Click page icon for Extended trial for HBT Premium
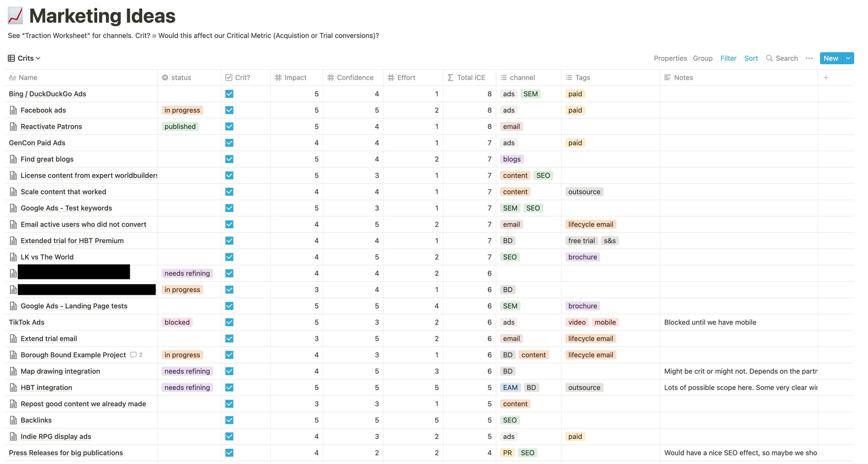Image resolution: width=868 pixels, height=464 pixels. click(x=13, y=241)
